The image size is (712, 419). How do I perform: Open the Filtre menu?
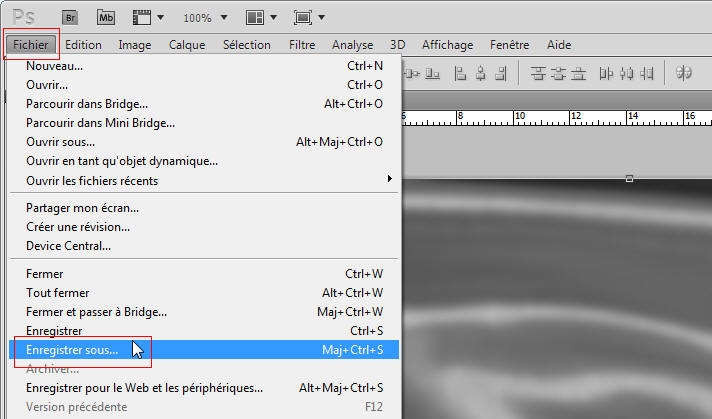click(302, 45)
